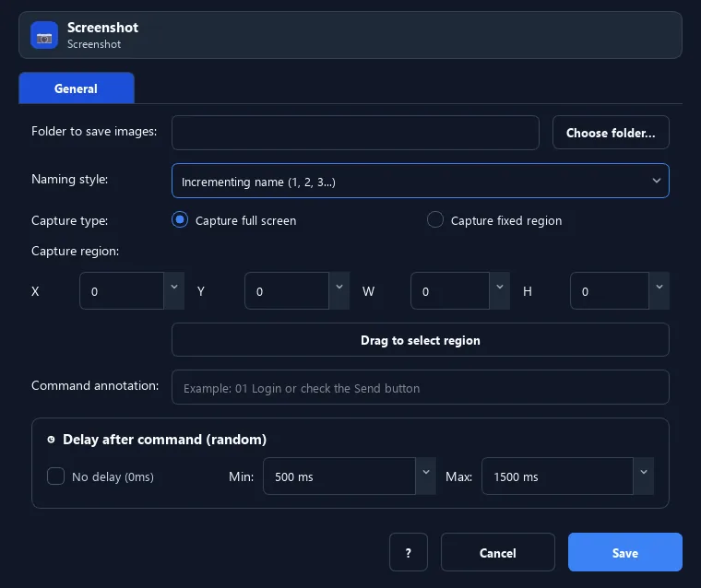Click Drag to select region button

tap(421, 340)
